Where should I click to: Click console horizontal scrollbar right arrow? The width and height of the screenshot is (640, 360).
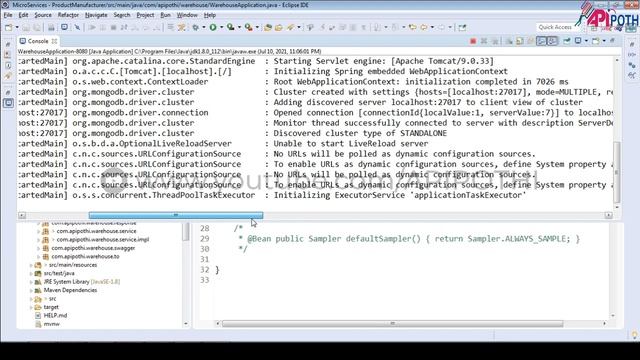pos(609,215)
